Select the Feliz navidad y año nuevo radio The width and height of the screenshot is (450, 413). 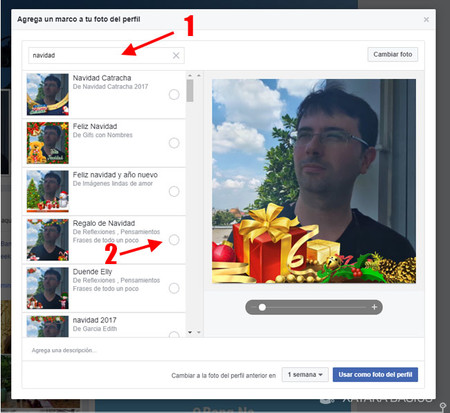tap(174, 191)
